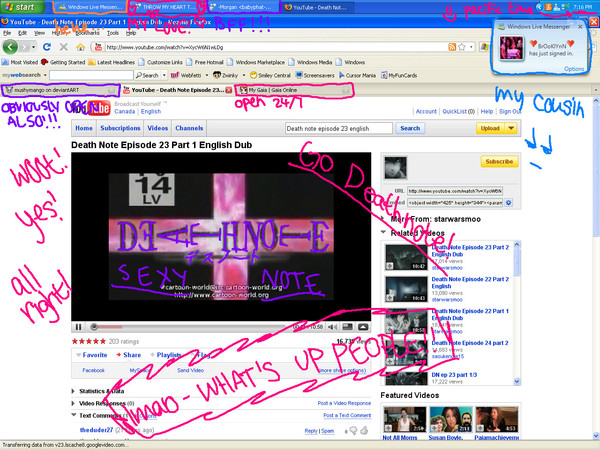Click the related videos list scrollbar
Screen dimensions: 600x450
[x=517, y=313]
